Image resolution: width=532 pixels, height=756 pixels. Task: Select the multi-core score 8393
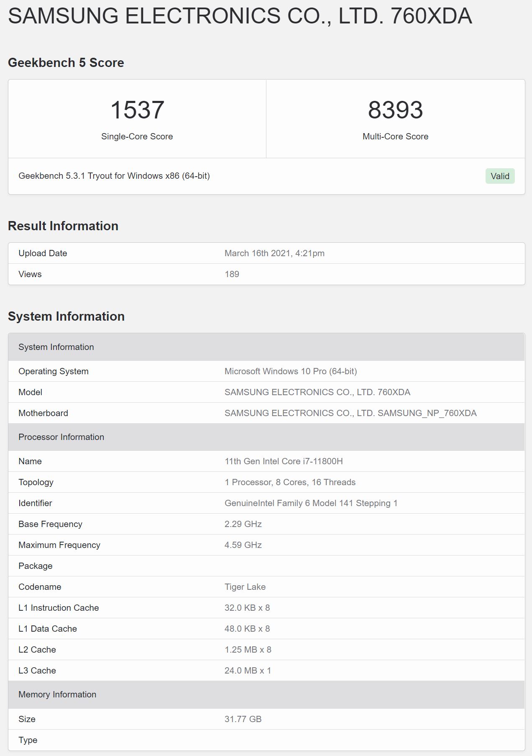[x=395, y=110]
